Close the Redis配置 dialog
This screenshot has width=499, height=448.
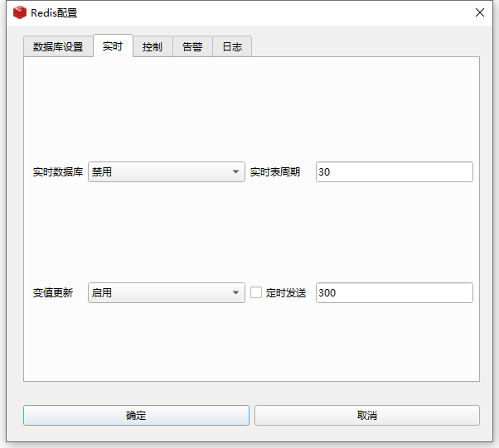point(480,12)
